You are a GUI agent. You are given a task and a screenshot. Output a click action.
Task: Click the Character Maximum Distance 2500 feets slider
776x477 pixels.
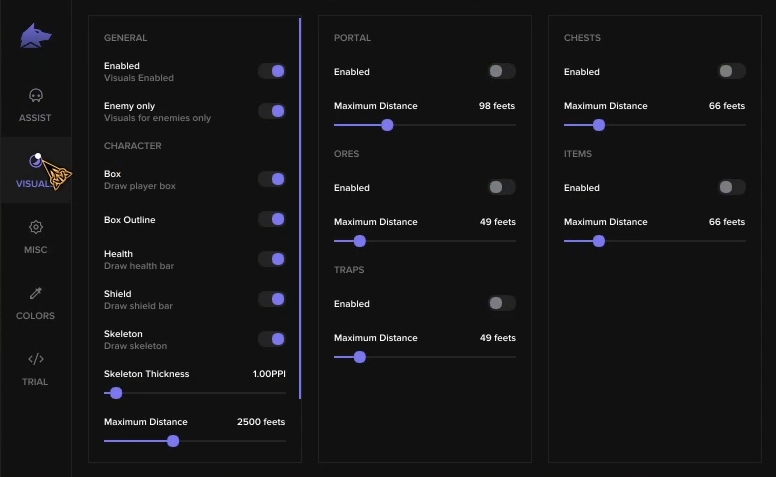[x=194, y=441]
